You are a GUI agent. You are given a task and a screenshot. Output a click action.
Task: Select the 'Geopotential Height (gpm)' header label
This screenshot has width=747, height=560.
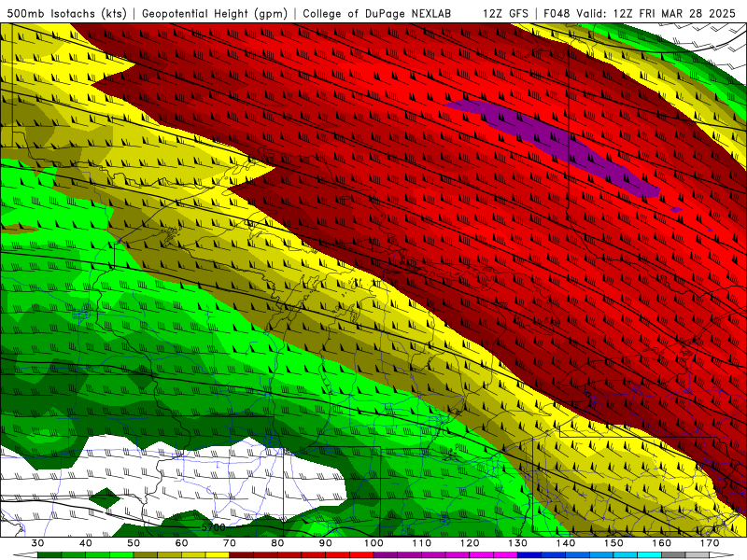[215, 13]
